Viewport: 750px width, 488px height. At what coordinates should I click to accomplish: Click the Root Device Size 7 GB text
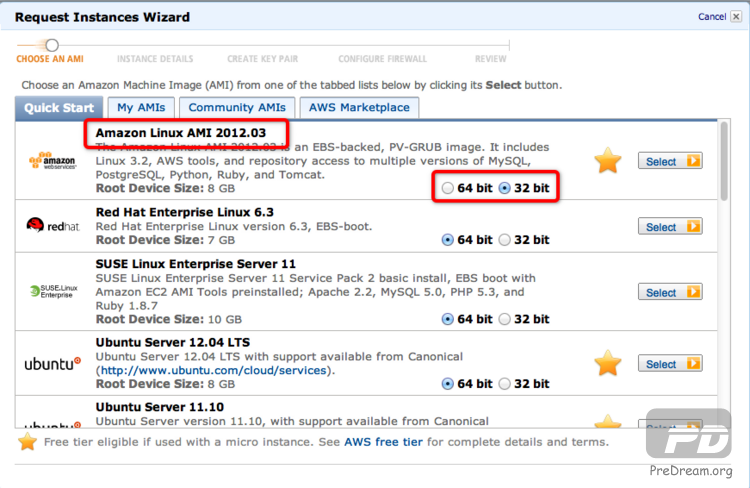(165, 240)
